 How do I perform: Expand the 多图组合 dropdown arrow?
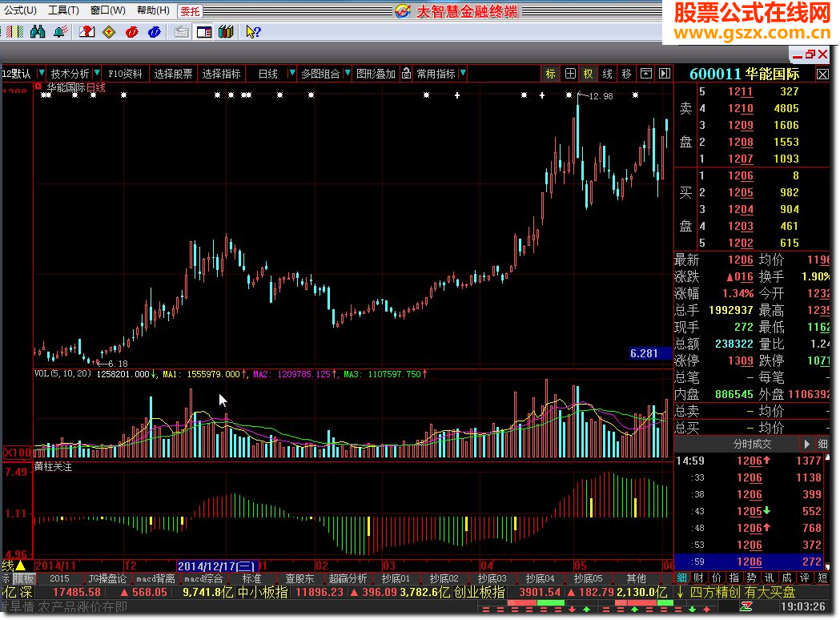pos(348,72)
